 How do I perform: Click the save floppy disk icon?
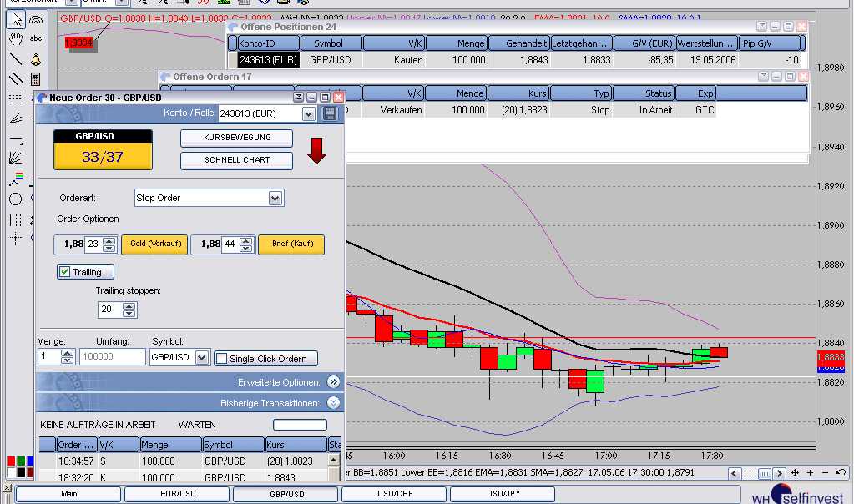coord(330,113)
